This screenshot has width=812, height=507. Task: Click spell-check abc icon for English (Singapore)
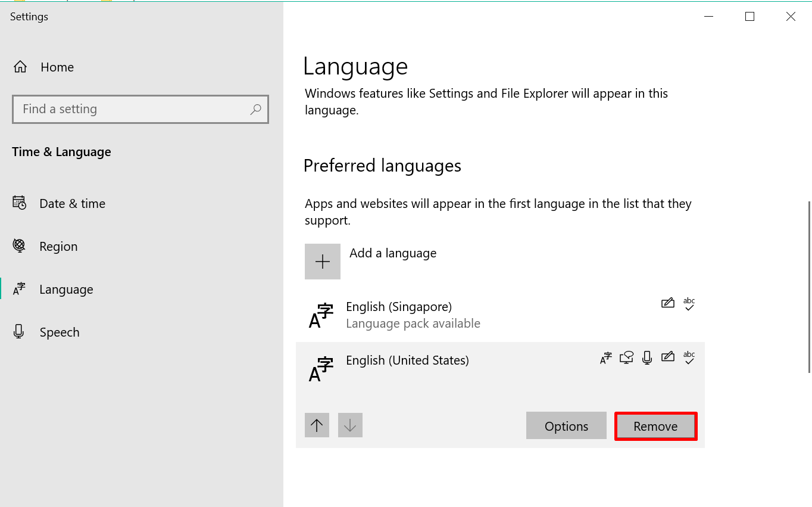[x=689, y=304]
